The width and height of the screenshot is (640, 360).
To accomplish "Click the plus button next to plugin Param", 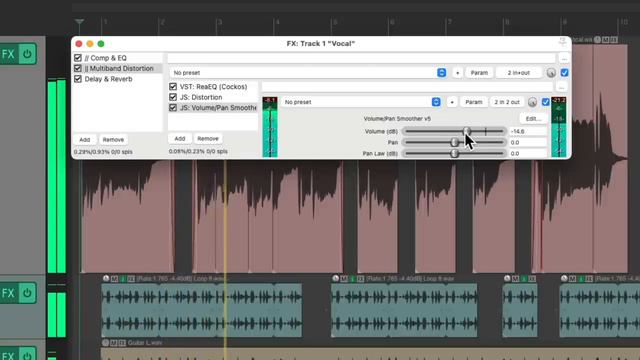I will [x=452, y=102].
